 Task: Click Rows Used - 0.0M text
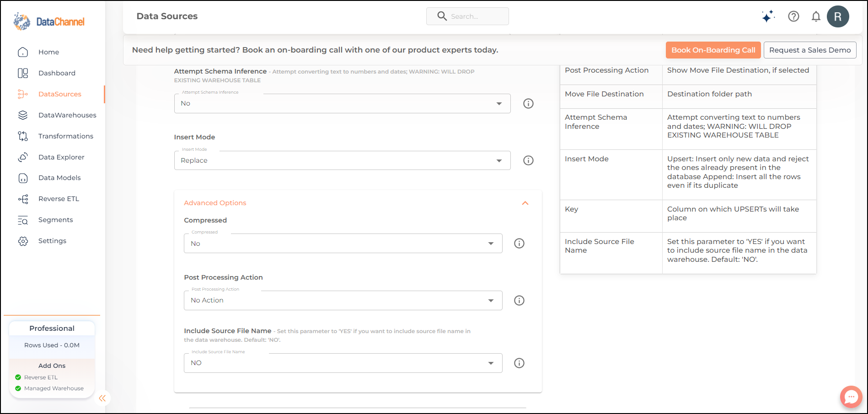pos(52,345)
